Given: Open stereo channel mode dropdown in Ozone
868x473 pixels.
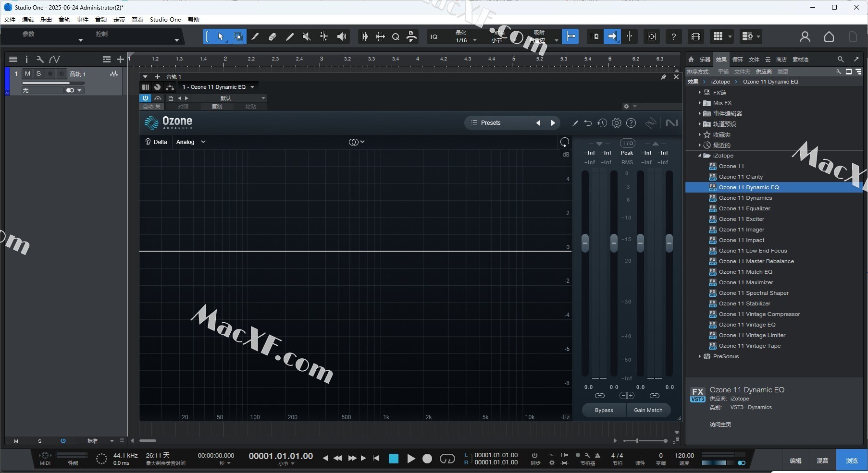Looking at the screenshot, I should click(x=357, y=142).
